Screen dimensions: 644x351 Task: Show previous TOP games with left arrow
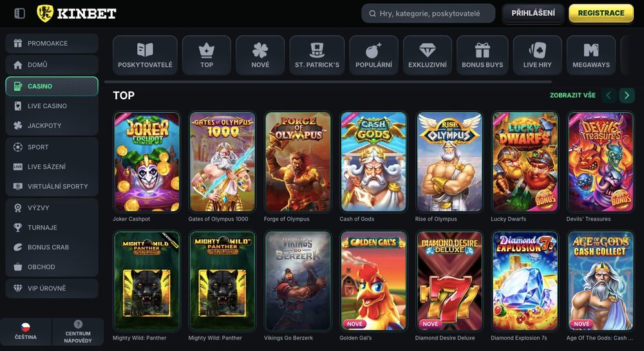coord(609,95)
